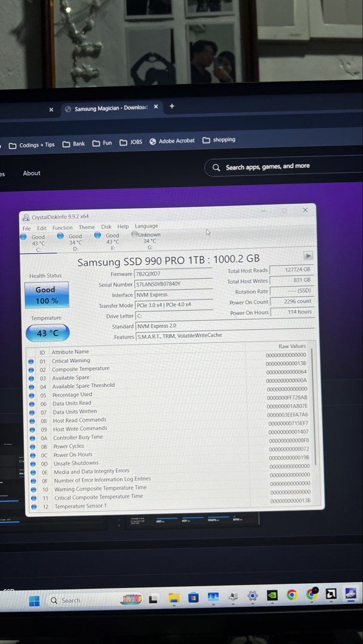Open the Language menu
Screen dimensions: 363x644
(146, 226)
